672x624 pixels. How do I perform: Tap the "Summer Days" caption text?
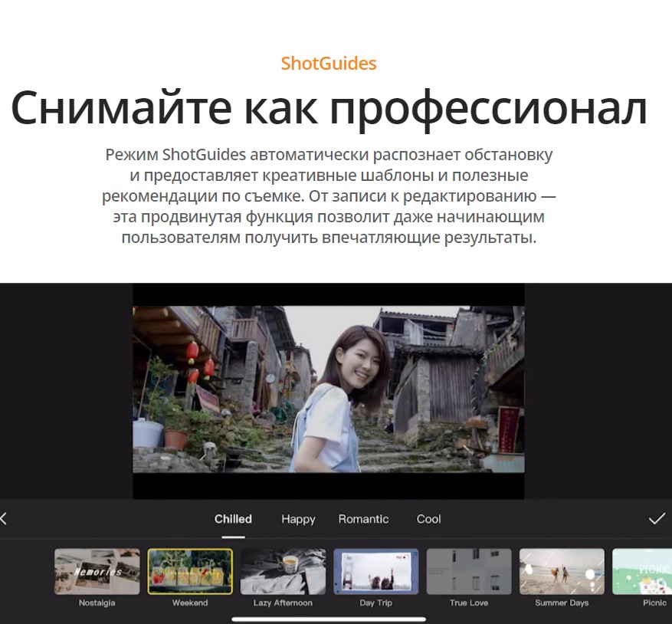(x=562, y=603)
